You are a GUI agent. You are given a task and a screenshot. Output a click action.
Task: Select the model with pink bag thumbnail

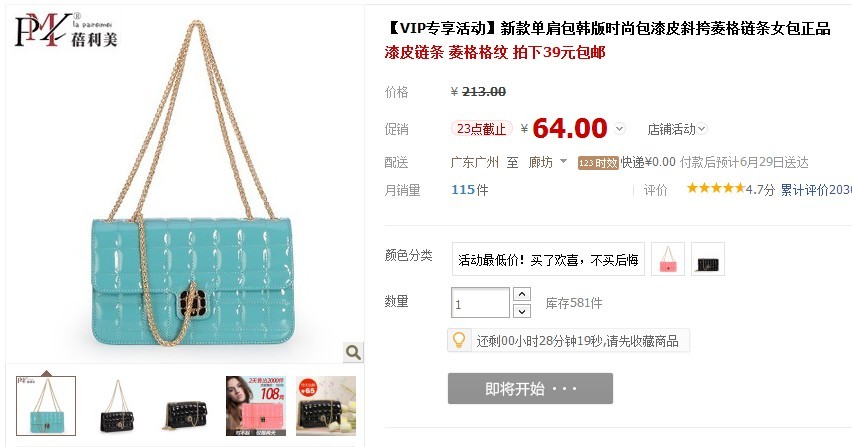[256, 406]
